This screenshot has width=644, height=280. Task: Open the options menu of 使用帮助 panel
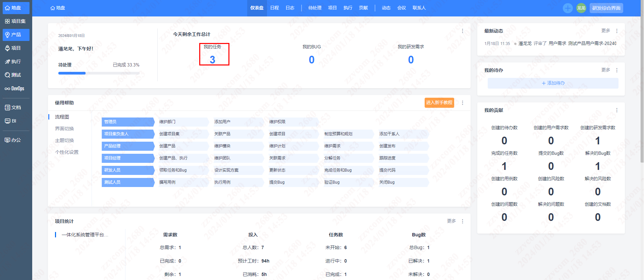pos(463,103)
